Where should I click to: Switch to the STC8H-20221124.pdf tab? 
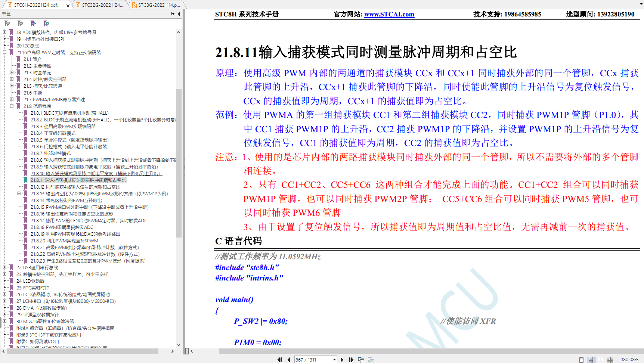[37, 5]
